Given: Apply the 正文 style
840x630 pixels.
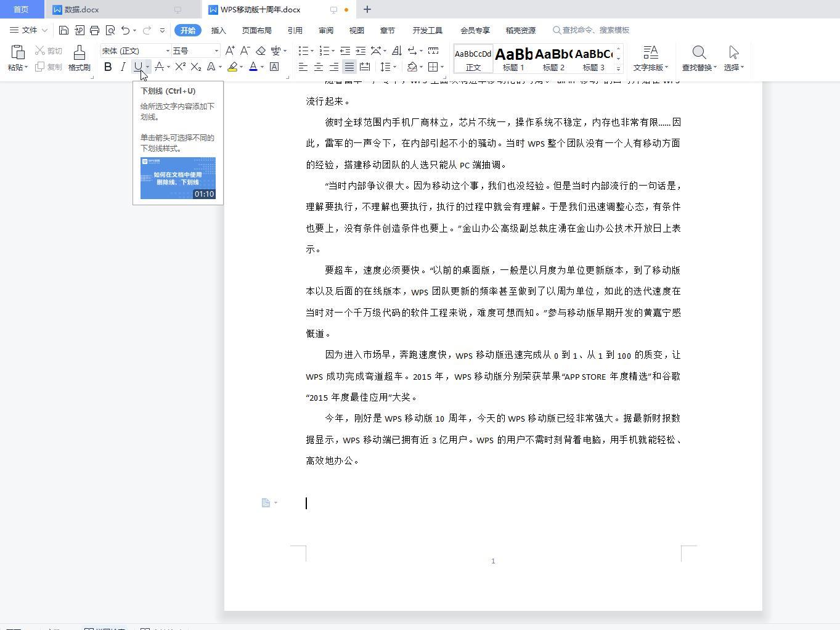Looking at the screenshot, I should coord(473,59).
